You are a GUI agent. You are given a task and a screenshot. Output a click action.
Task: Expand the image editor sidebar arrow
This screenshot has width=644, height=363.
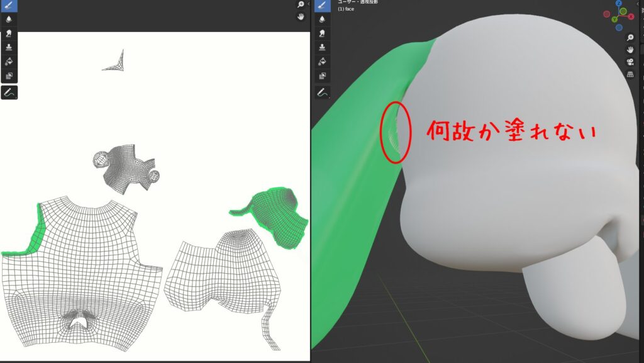click(x=309, y=4)
